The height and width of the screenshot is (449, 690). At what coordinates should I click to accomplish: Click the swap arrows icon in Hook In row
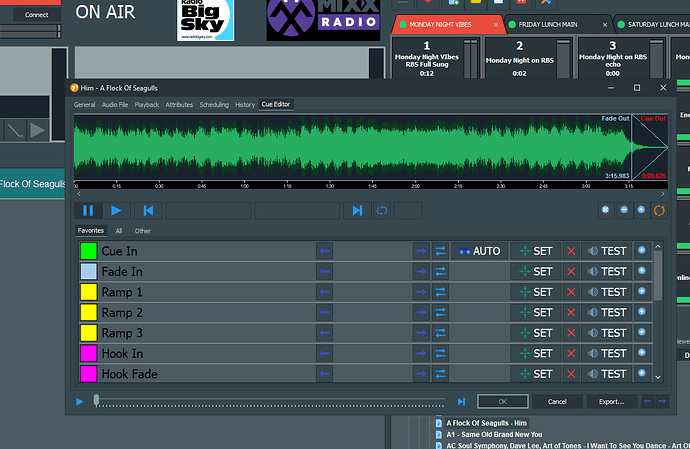(x=440, y=354)
